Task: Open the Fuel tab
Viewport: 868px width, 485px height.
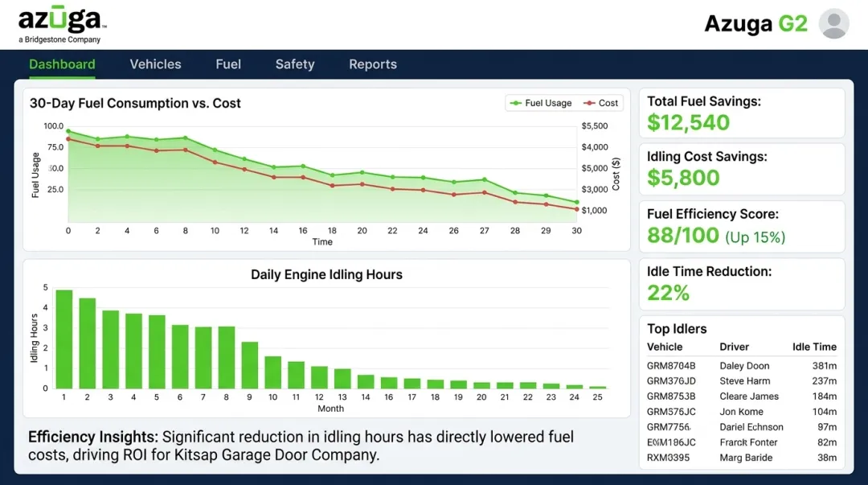Action: (x=228, y=64)
